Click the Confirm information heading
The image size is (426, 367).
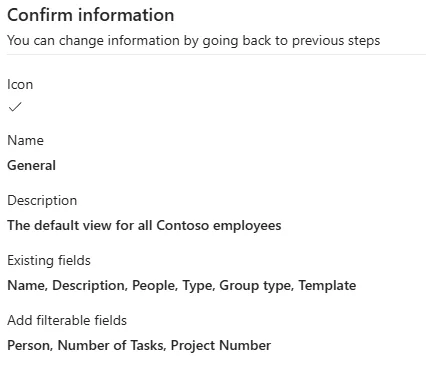(x=91, y=15)
